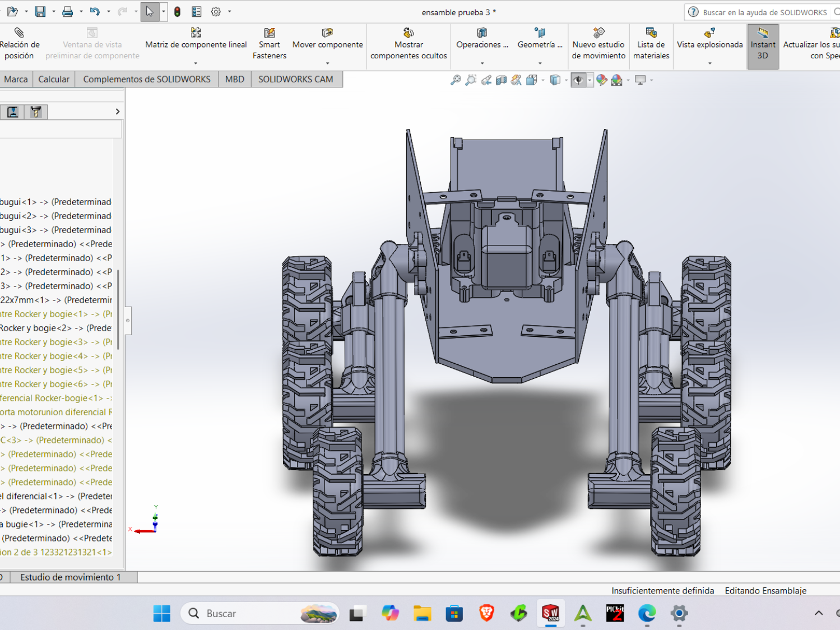Click the taskbar Buscar search box

point(260,613)
